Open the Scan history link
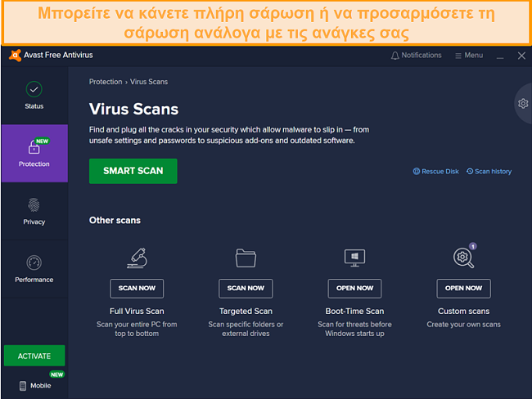The width and height of the screenshot is (532, 399). click(x=493, y=171)
